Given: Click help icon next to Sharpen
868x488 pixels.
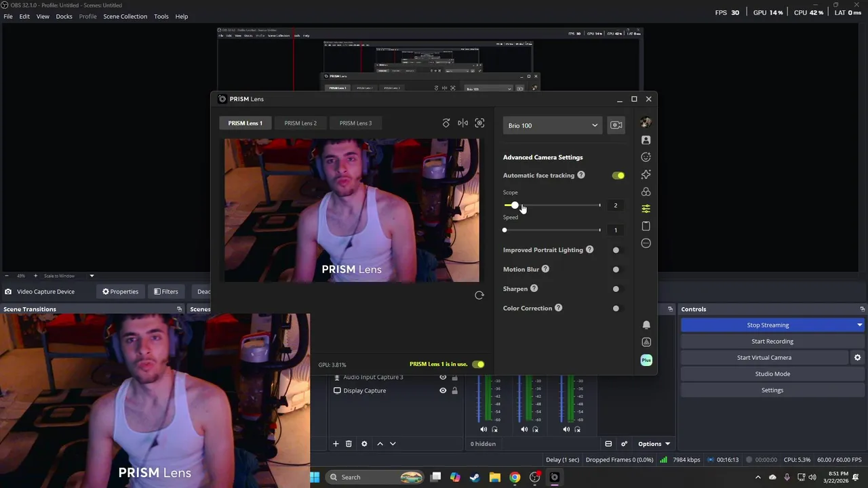Looking at the screenshot, I should click(534, 289).
